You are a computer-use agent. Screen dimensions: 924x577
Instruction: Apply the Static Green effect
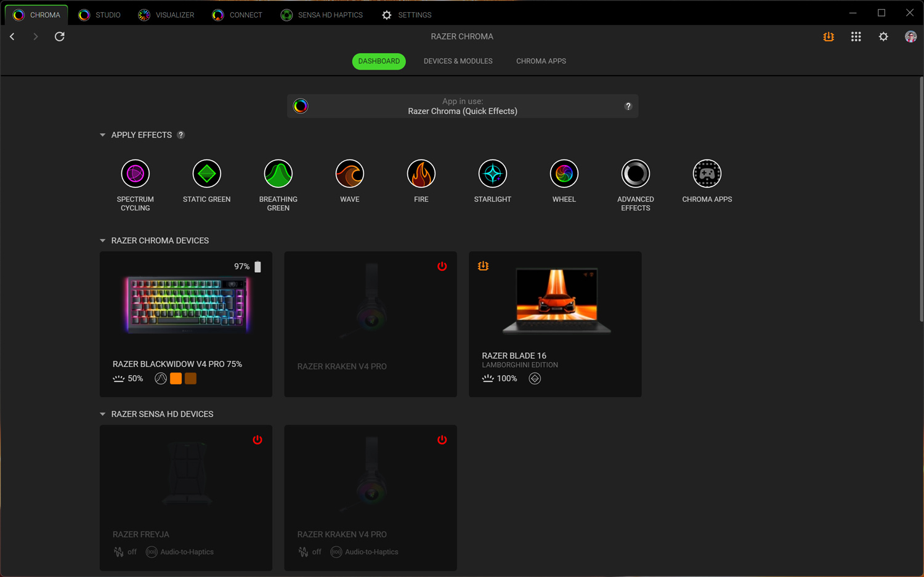click(x=207, y=174)
